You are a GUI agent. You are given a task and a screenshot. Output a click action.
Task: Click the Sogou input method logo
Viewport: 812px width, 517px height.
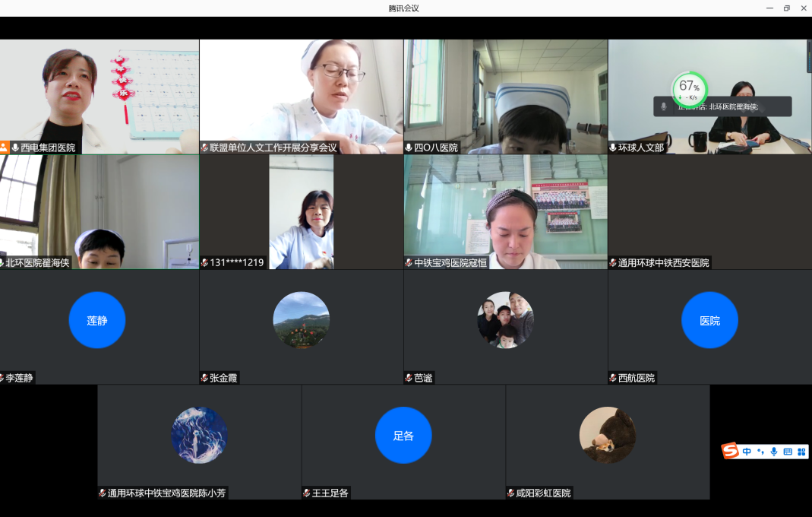(731, 452)
